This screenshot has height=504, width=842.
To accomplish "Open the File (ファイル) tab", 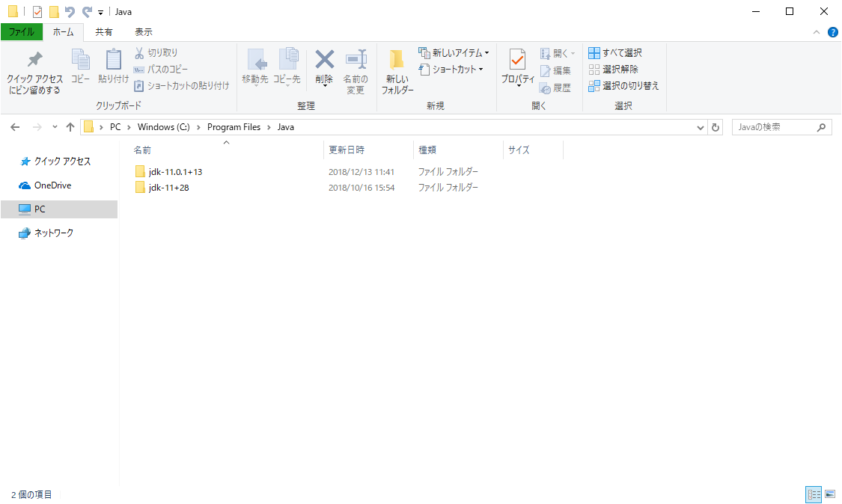I will [22, 32].
